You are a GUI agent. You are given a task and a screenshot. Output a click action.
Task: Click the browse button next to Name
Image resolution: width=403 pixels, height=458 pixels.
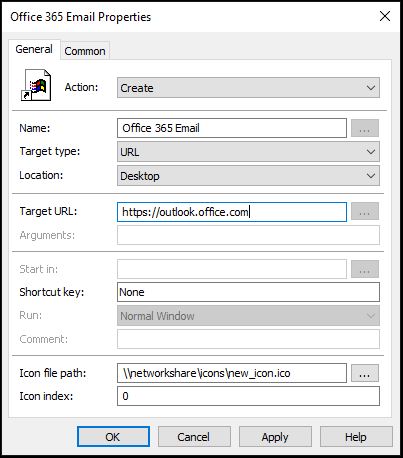coord(365,128)
